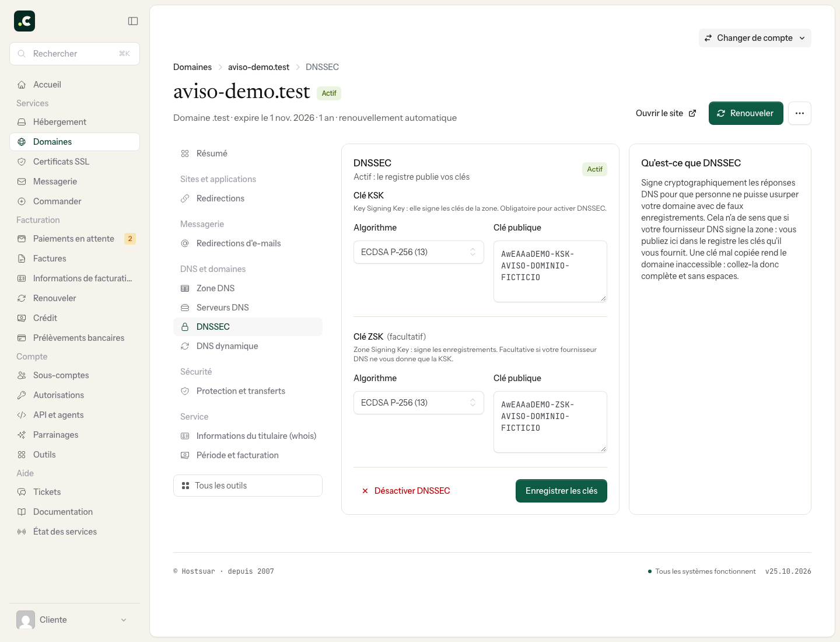Screen dimensions: 840x642
Task: Open Paiements en attente in sidebar
Action: click(x=75, y=239)
